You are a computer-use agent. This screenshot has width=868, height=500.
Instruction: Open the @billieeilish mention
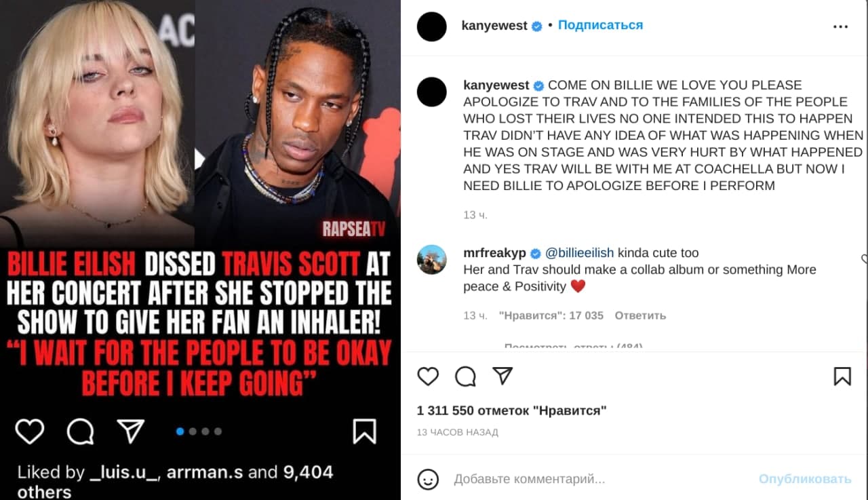tap(580, 253)
